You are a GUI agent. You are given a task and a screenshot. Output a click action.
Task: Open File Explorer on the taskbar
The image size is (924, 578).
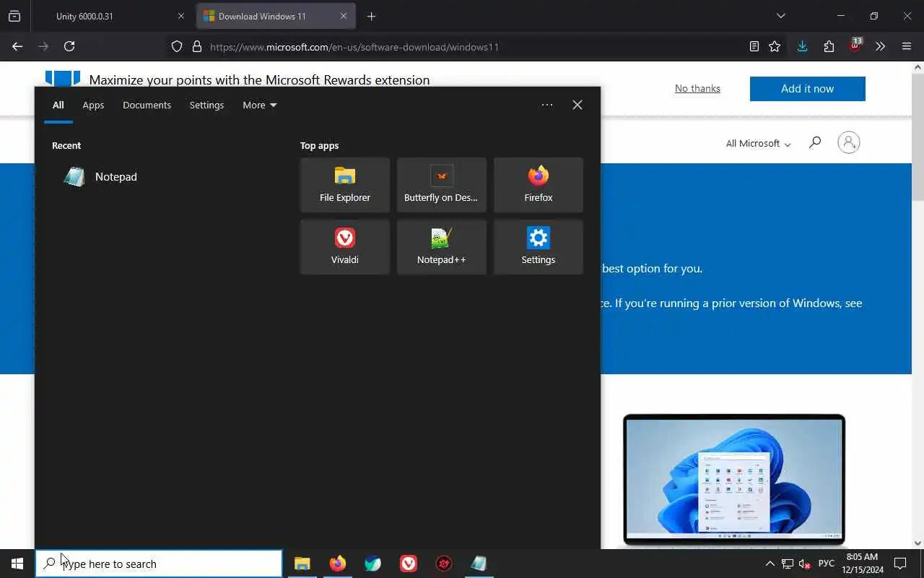pos(302,564)
